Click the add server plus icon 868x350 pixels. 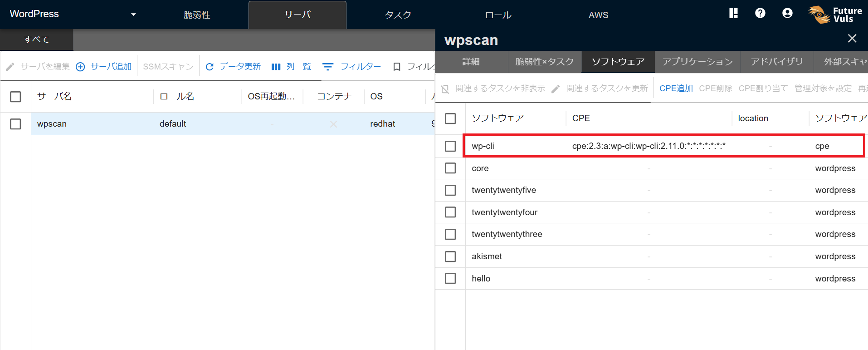[x=80, y=67]
